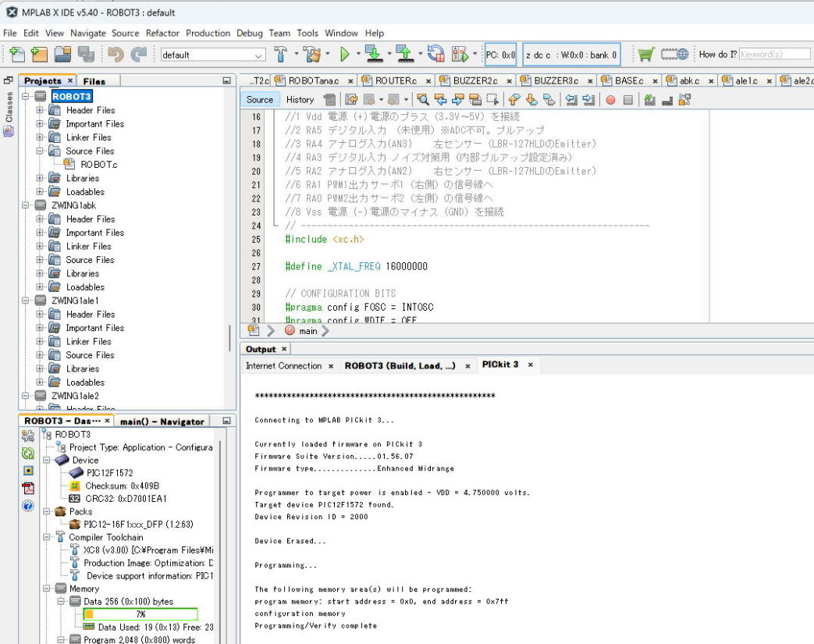Click Find Previous Occurrence arrow icon
This screenshot has width=814, height=644.
click(x=441, y=100)
